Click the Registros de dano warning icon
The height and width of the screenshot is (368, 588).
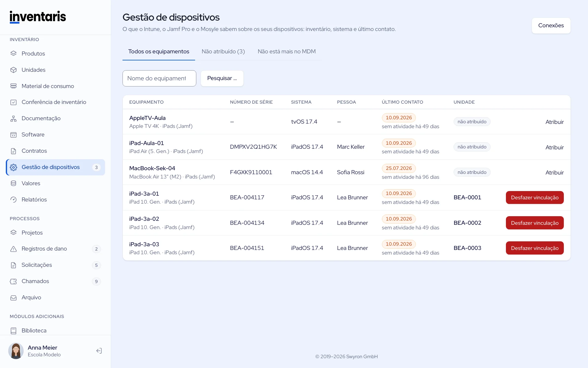point(13,249)
